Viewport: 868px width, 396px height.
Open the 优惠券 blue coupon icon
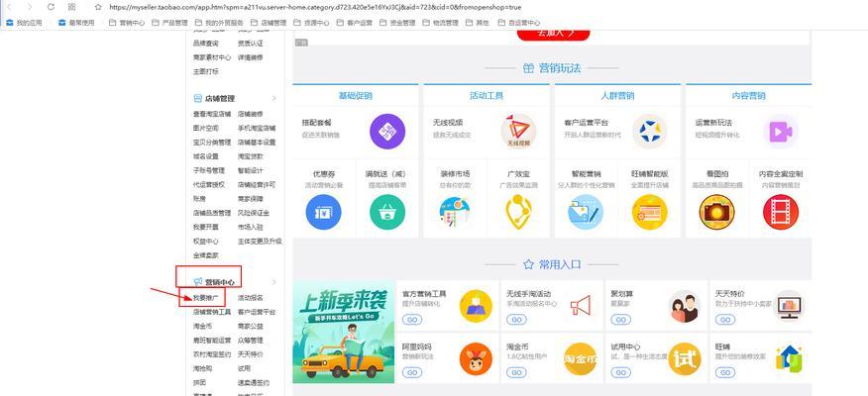pos(323,212)
